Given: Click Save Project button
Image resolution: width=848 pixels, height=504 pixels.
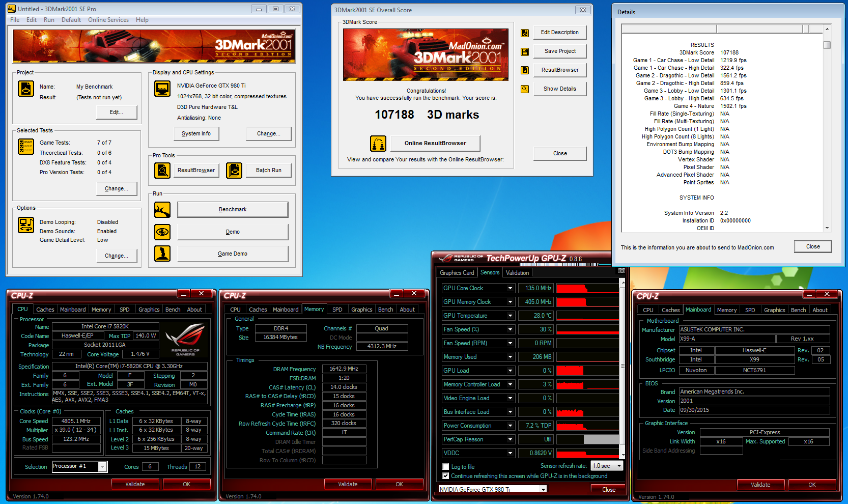Looking at the screenshot, I should (x=560, y=51).
